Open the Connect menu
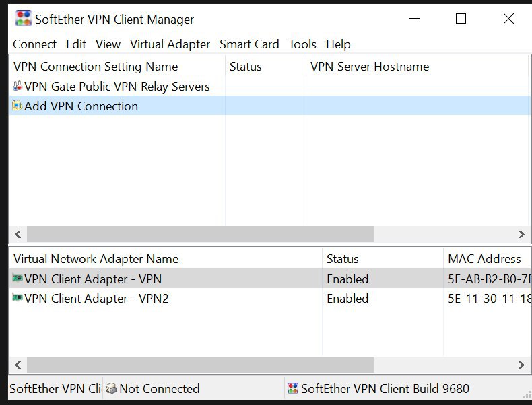 tap(34, 44)
